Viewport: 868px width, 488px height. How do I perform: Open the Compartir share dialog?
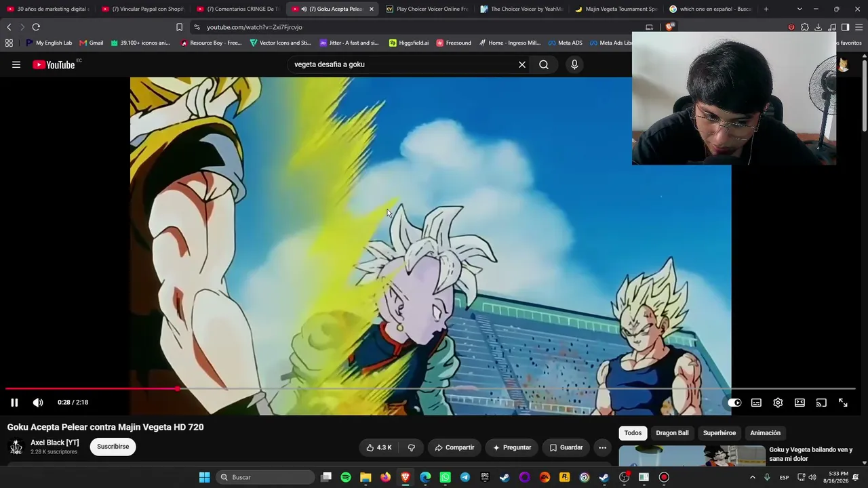coord(454,447)
